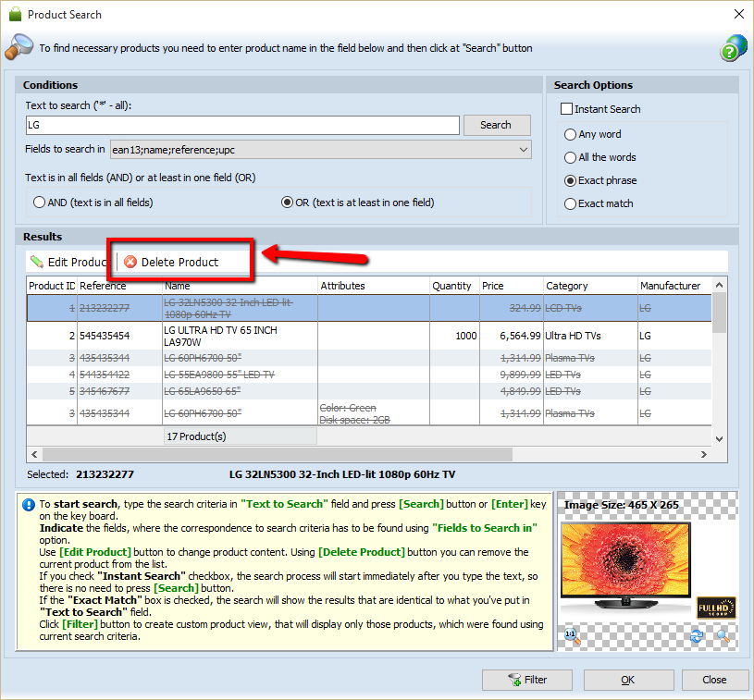Click the Delete Product toolbar button
The image size is (754, 700).
point(172,262)
